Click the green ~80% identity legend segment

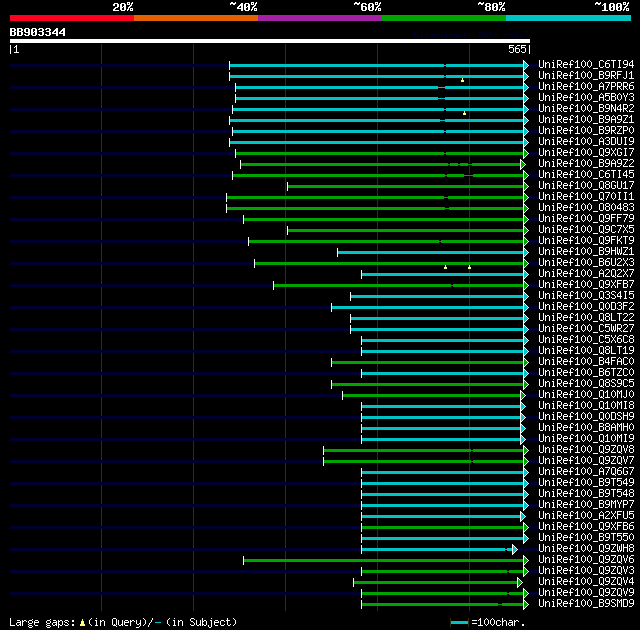pyautogui.click(x=444, y=18)
